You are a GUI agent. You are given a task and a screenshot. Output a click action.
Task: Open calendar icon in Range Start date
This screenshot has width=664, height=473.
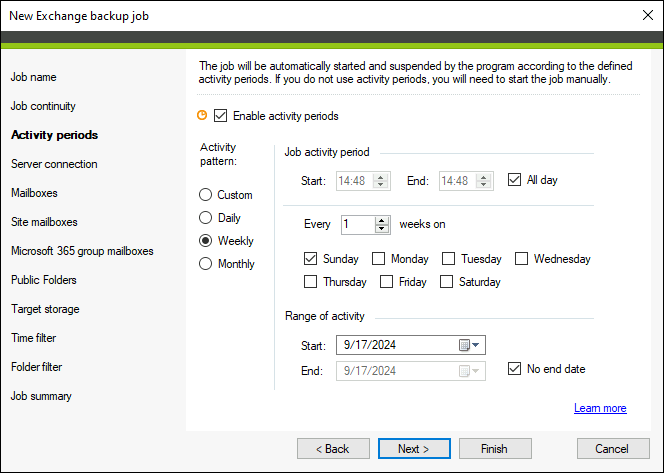pos(464,345)
